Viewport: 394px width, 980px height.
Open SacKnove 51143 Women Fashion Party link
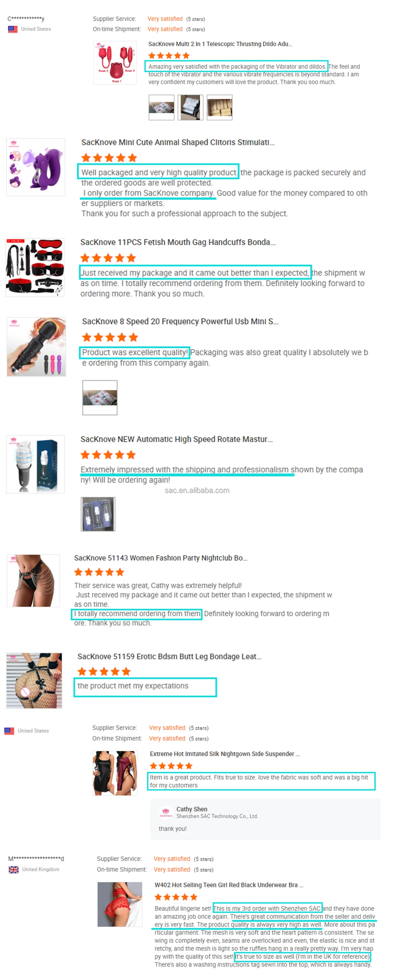coord(161,558)
